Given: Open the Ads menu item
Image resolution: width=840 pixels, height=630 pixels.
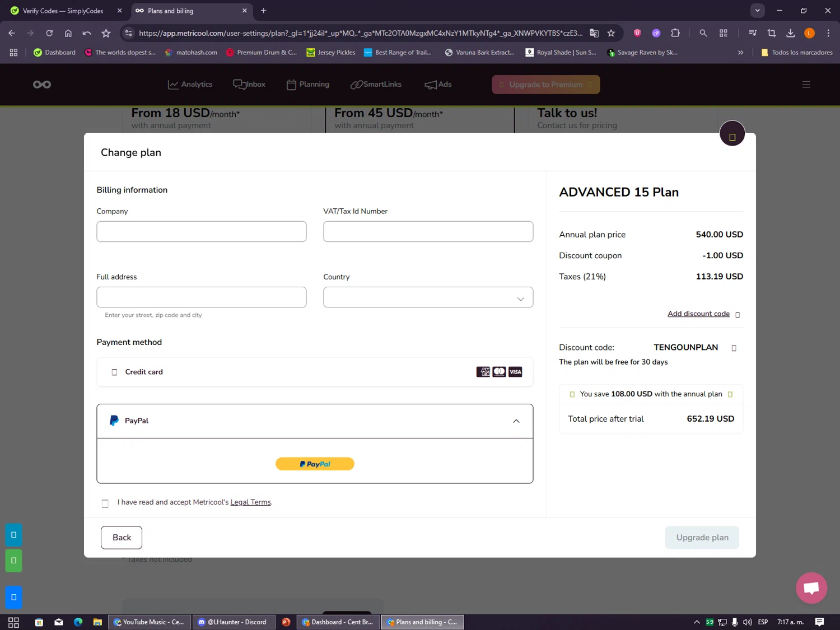Looking at the screenshot, I should pos(438,85).
